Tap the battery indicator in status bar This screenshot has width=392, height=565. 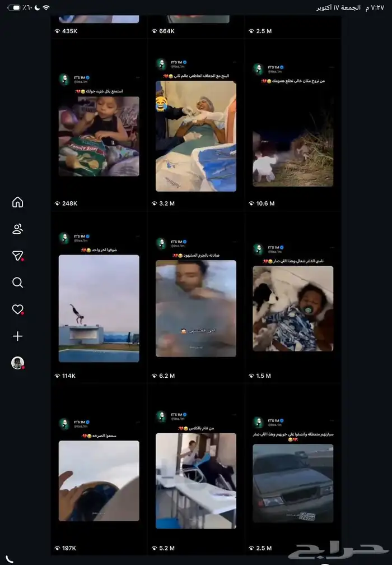(15, 8)
